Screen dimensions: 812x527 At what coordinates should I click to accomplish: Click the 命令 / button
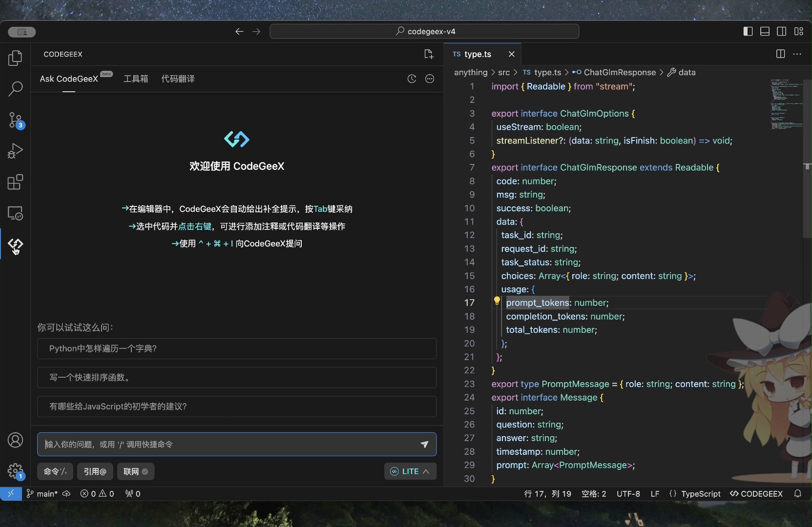pos(55,471)
